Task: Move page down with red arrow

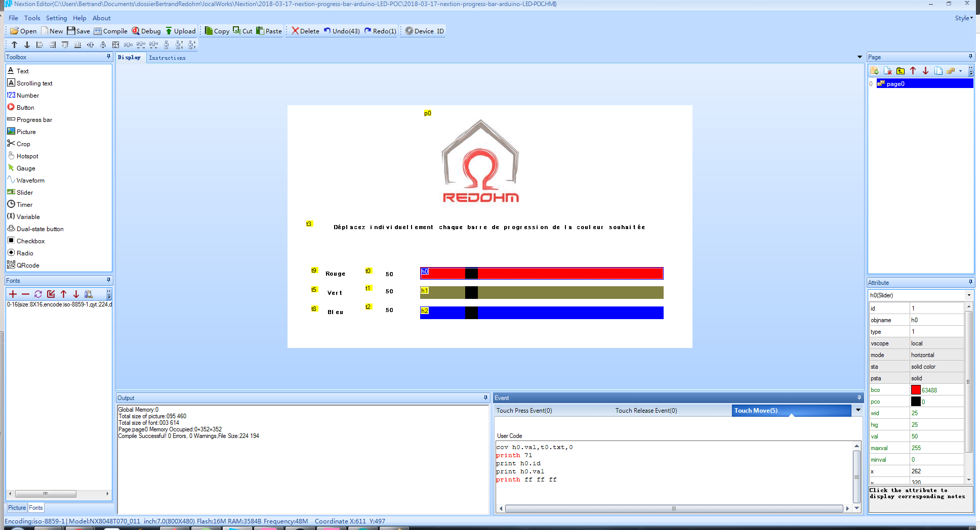Action: (925, 71)
